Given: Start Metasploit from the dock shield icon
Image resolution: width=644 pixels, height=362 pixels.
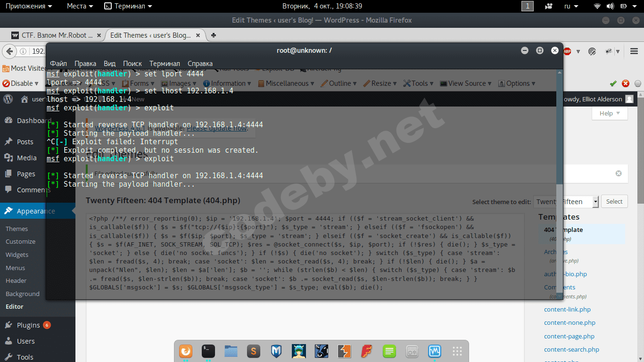Looking at the screenshot, I should click(x=276, y=351).
